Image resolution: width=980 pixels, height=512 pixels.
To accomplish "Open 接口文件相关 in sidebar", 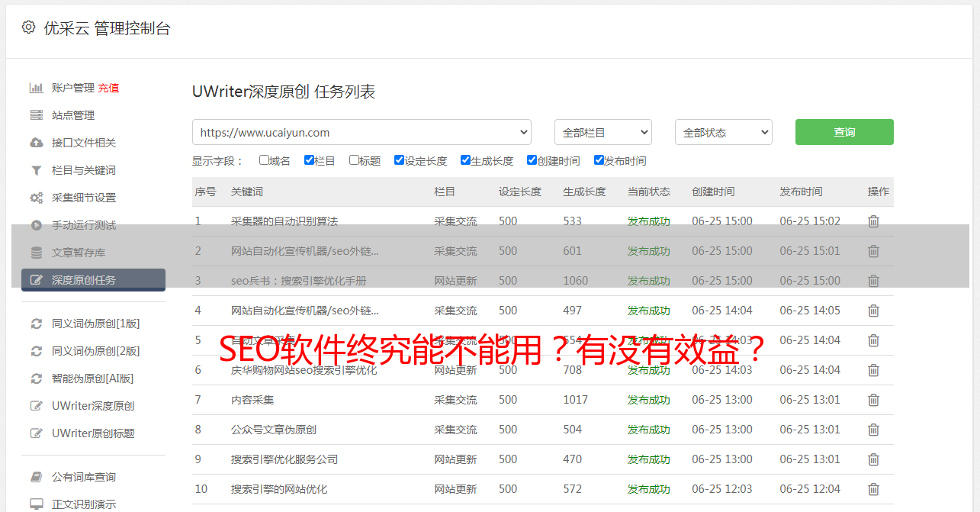I will (x=84, y=143).
